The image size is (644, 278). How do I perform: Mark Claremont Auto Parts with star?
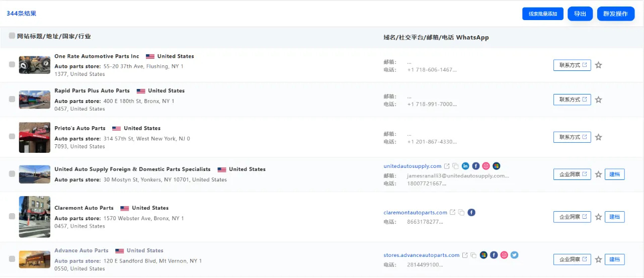pyautogui.click(x=598, y=217)
